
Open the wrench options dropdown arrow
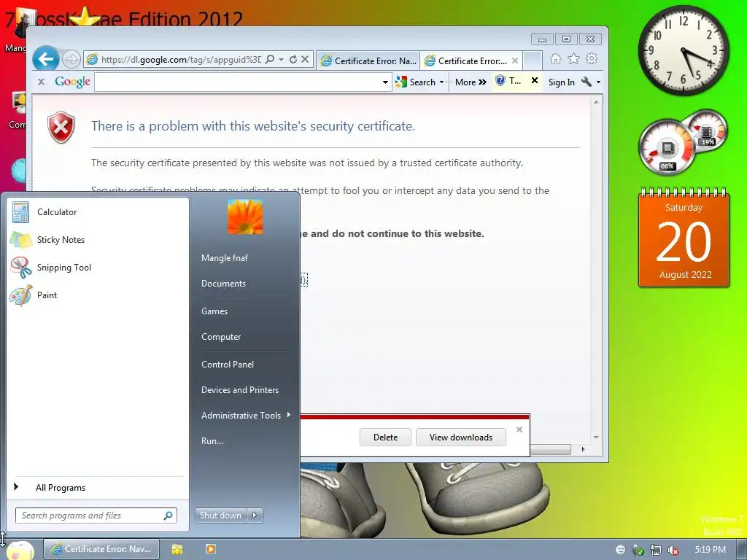[598, 82]
